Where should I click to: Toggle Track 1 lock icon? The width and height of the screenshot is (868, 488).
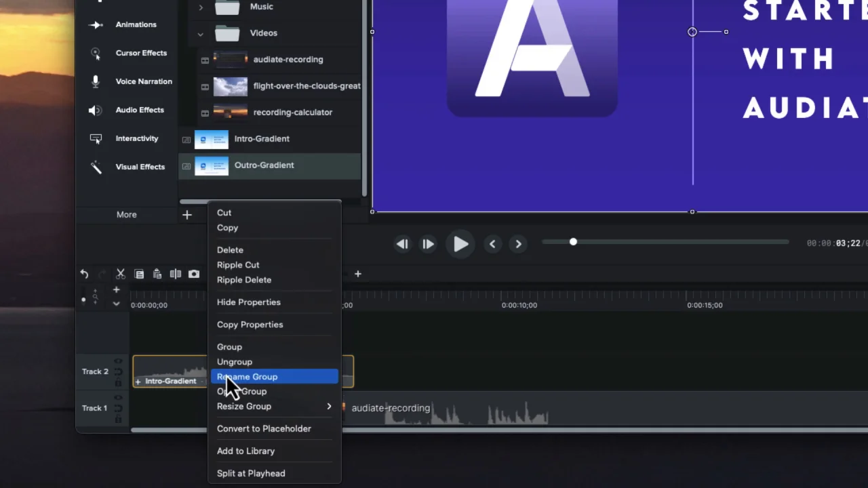click(118, 420)
